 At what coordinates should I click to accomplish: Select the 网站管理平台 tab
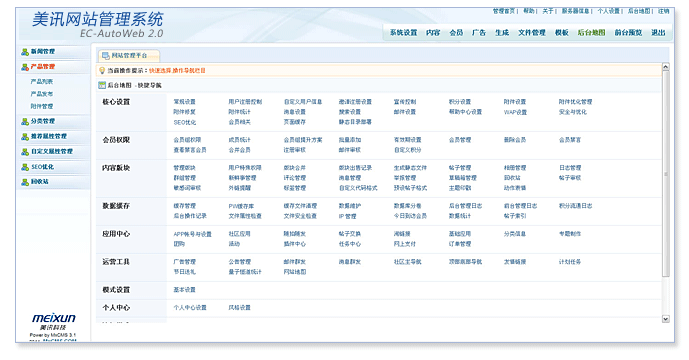pyautogui.click(x=129, y=56)
